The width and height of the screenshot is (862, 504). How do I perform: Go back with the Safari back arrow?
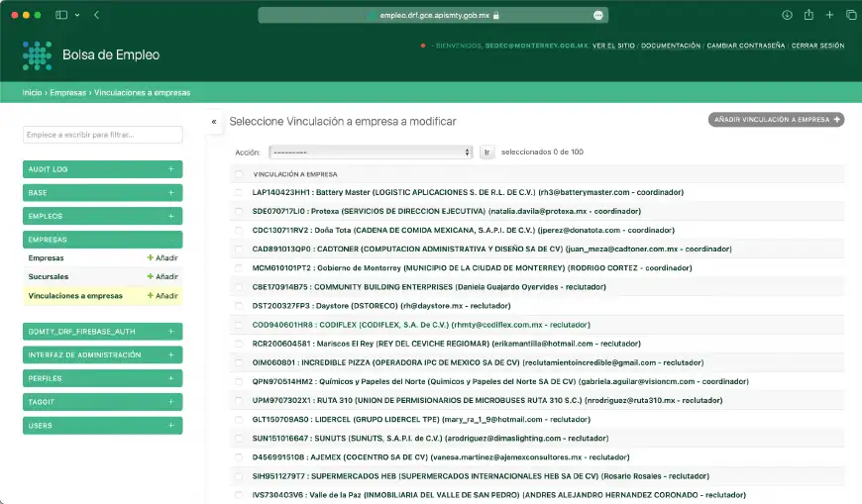click(97, 15)
